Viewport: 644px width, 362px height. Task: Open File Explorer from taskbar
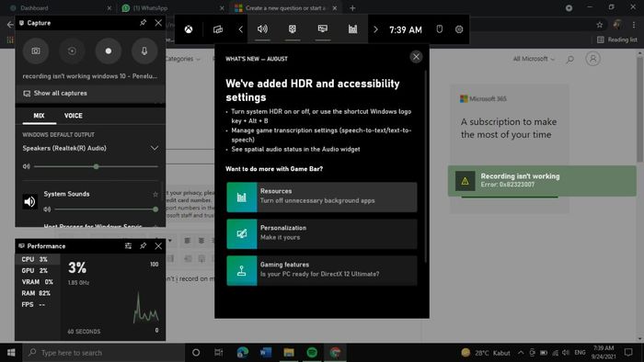[289, 353]
